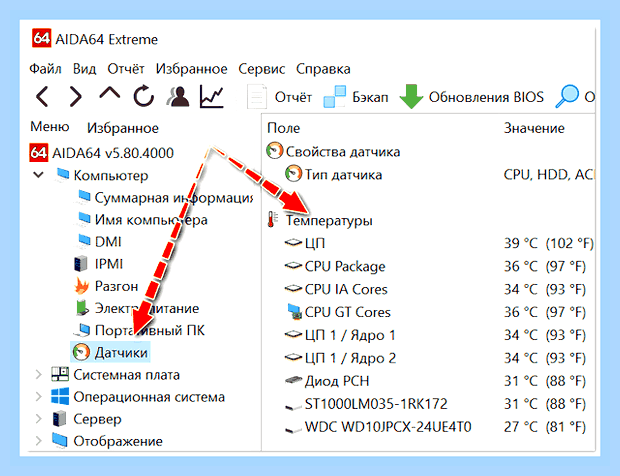Select the Разгон tree item

pyautogui.click(x=106, y=286)
